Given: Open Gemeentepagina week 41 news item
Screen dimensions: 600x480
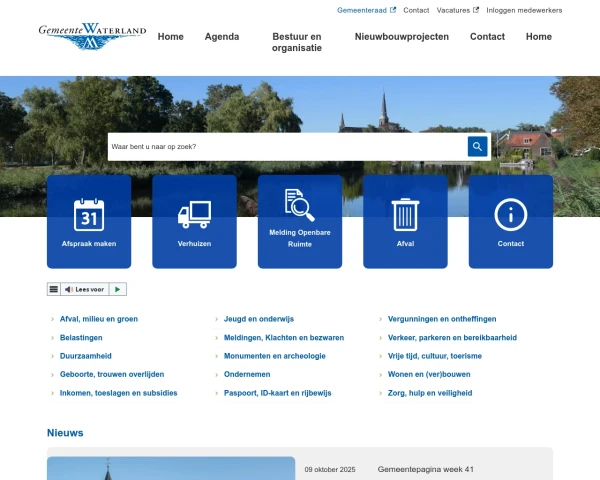Looking at the screenshot, I should [425, 469].
